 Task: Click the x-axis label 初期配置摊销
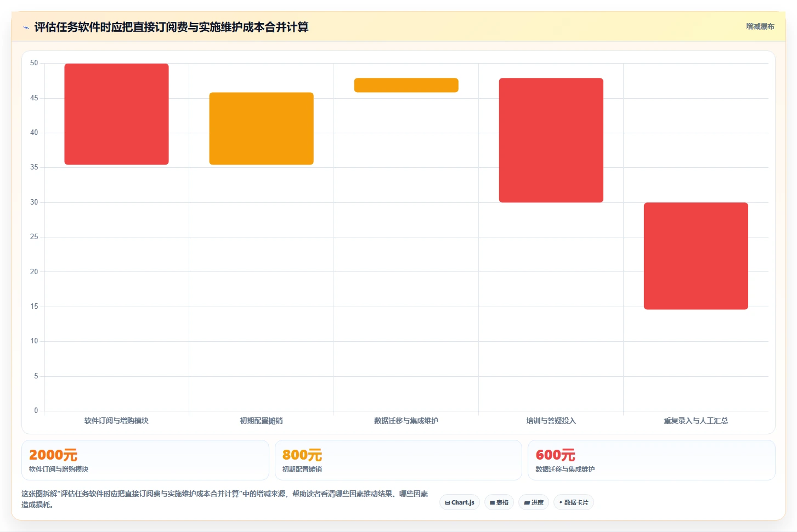[261, 421]
